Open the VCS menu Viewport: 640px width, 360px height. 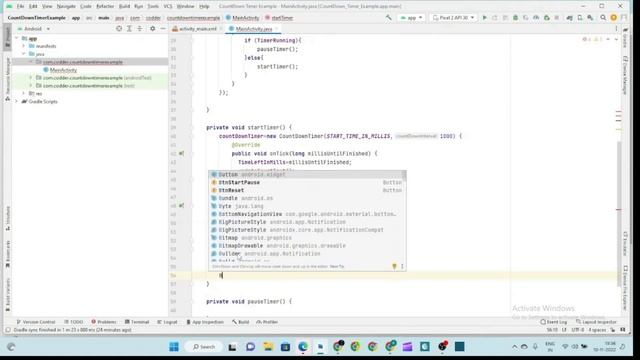click(168, 6)
